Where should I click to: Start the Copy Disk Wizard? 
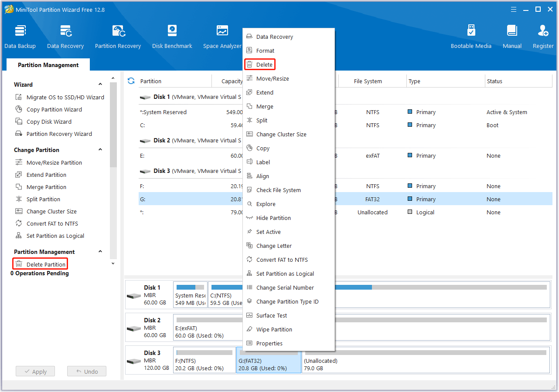[43, 122]
